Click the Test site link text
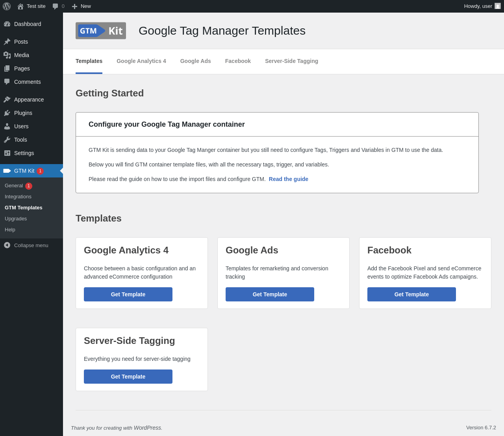504x436 pixels. pos(36,6)
